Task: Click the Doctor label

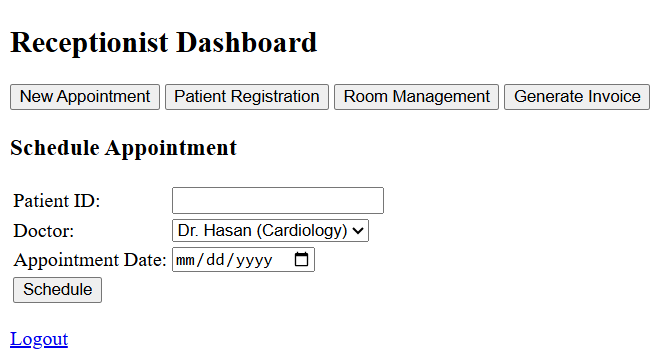Action: pos(44,231)
